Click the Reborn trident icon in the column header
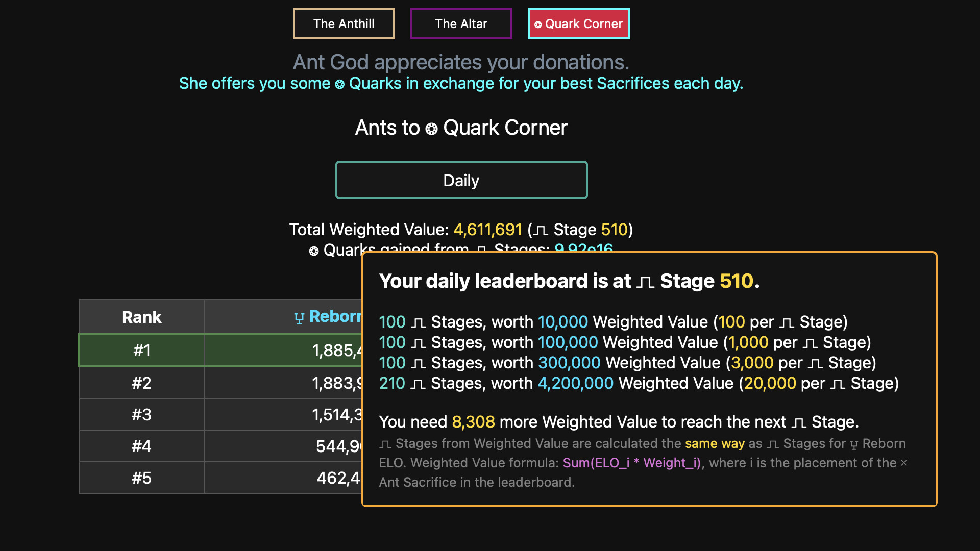Viewport: 980px width, 551px height. tap(300, 317)
